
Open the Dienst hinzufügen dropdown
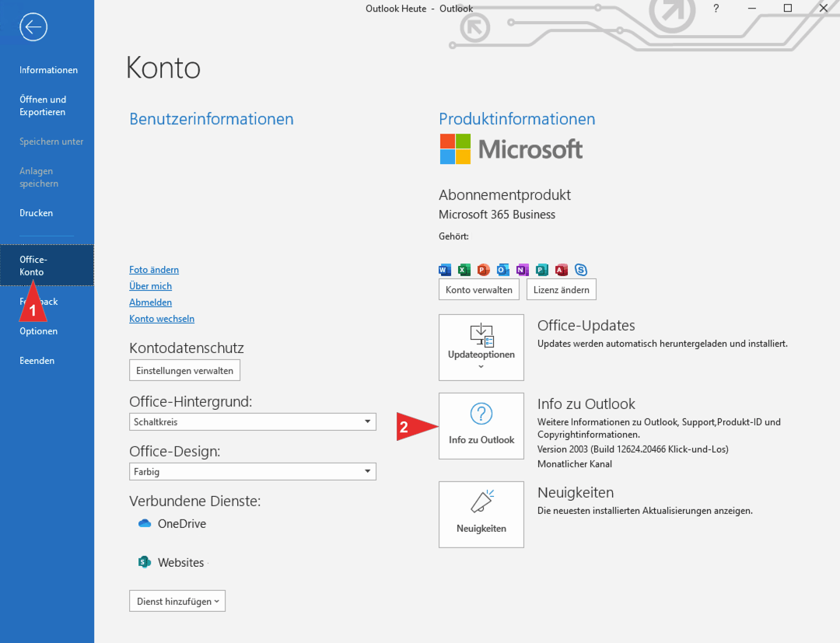177,600
